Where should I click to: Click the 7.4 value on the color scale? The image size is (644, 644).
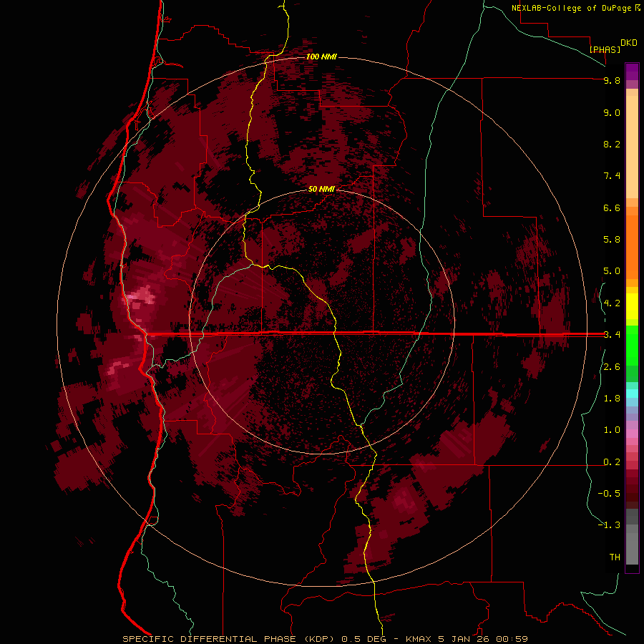click(x=612, y=176)
